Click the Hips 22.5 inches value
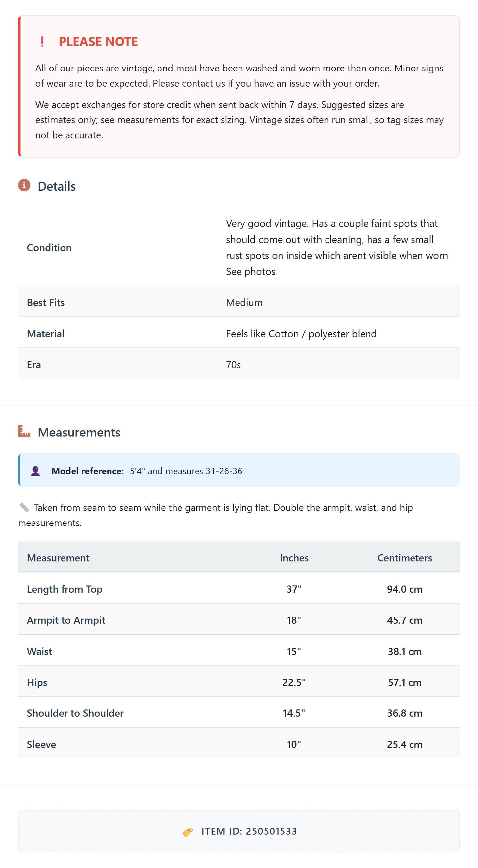 294,682
